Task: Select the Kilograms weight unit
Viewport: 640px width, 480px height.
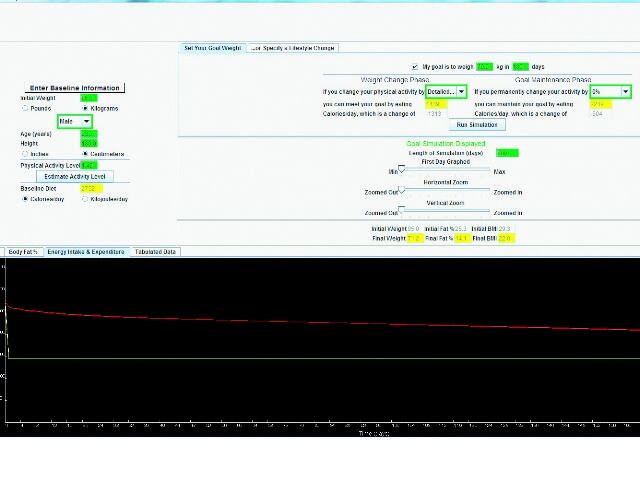Action: (84, 108)
